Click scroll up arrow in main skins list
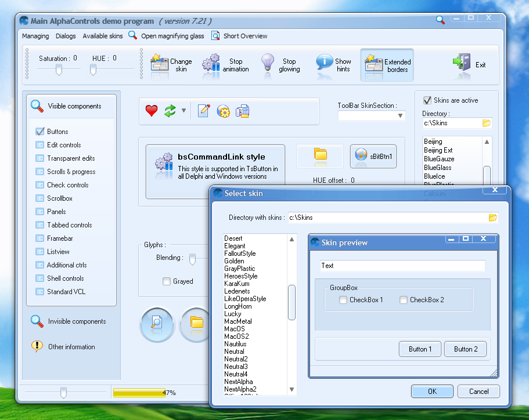 coord(487,142)
